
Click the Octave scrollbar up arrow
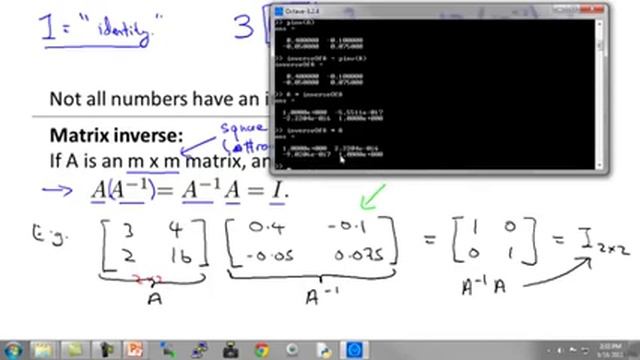599,24
